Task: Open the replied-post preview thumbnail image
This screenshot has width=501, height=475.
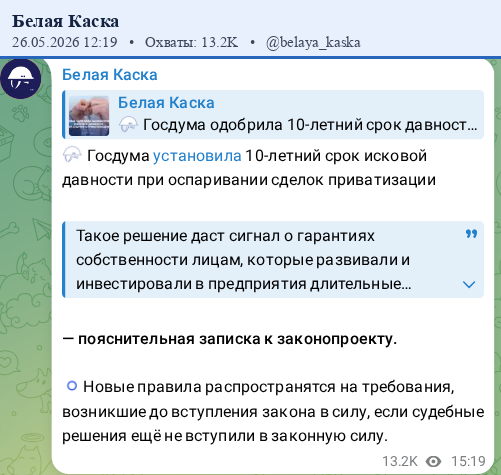Action: [x=89, y=116]
